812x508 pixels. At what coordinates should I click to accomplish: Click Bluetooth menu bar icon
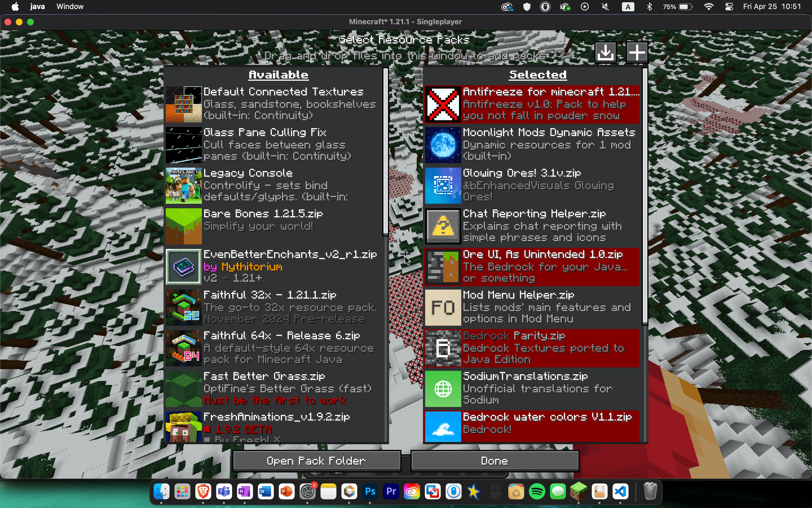click(x=649, y=6)
